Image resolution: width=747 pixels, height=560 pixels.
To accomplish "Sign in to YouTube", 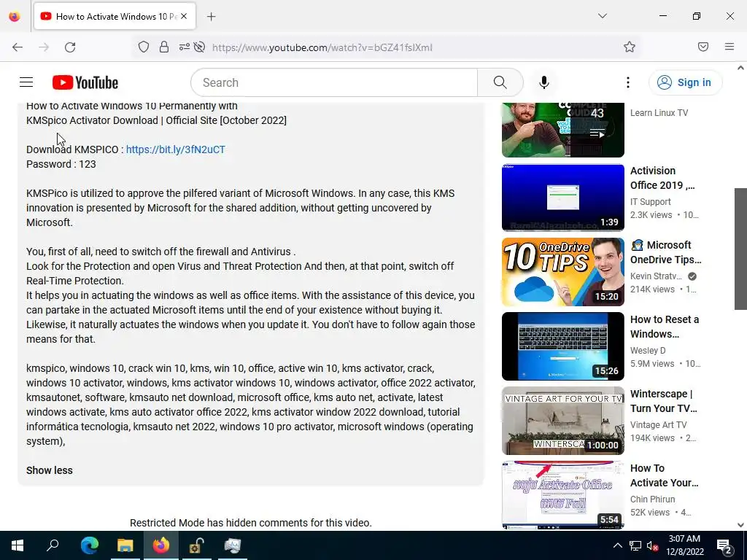I will 684,82.
